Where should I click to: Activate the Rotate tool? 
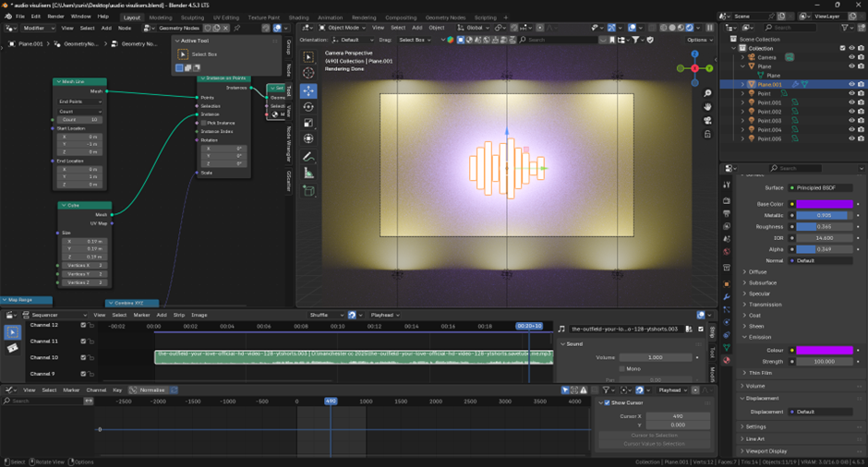click(x=308, y=107)
